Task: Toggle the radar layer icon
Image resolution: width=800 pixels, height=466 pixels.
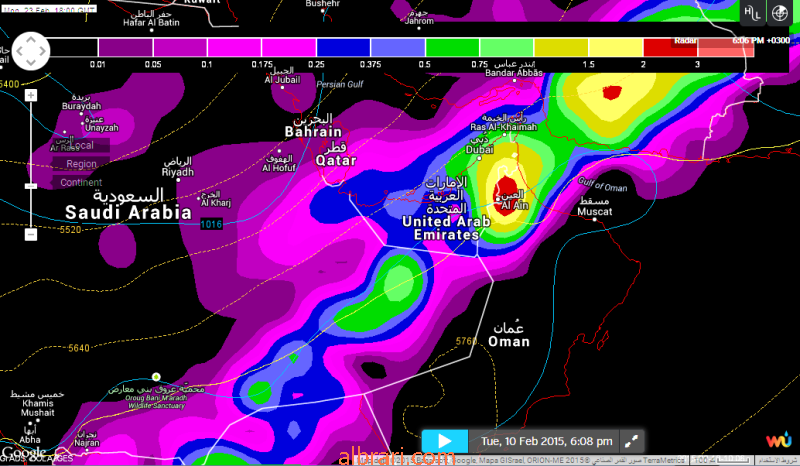Action: [x=779, y=13]
